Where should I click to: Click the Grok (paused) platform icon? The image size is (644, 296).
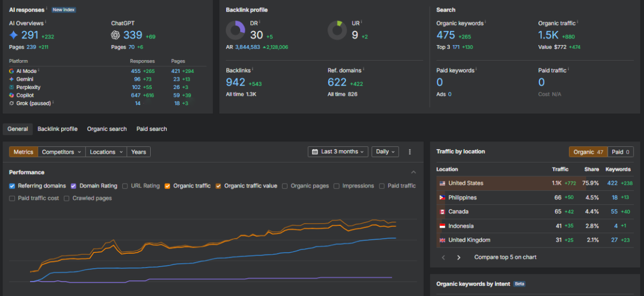click(x=12, y=103)
